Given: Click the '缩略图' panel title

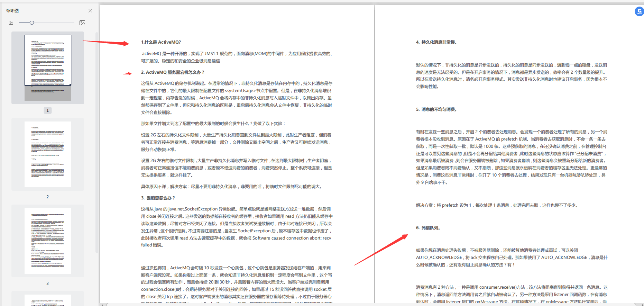Looking at the screenshot, I should tap(12, 11).
